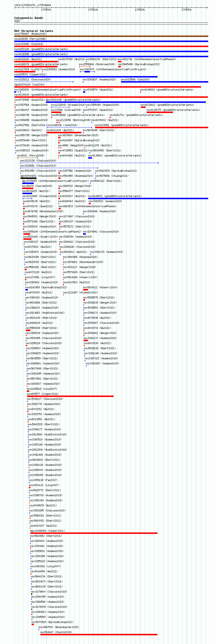Click esv2123656 (Bentley2008) label

74,120
